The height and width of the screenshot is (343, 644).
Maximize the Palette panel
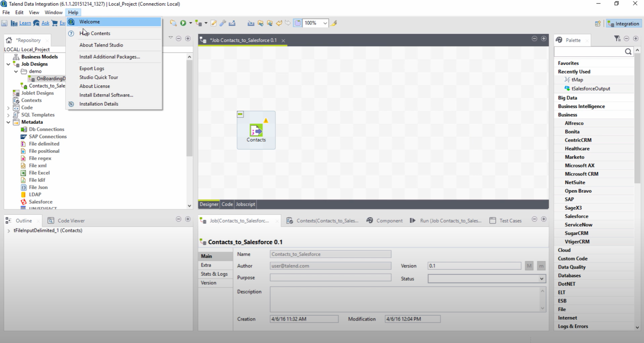[x=636, y=38]
